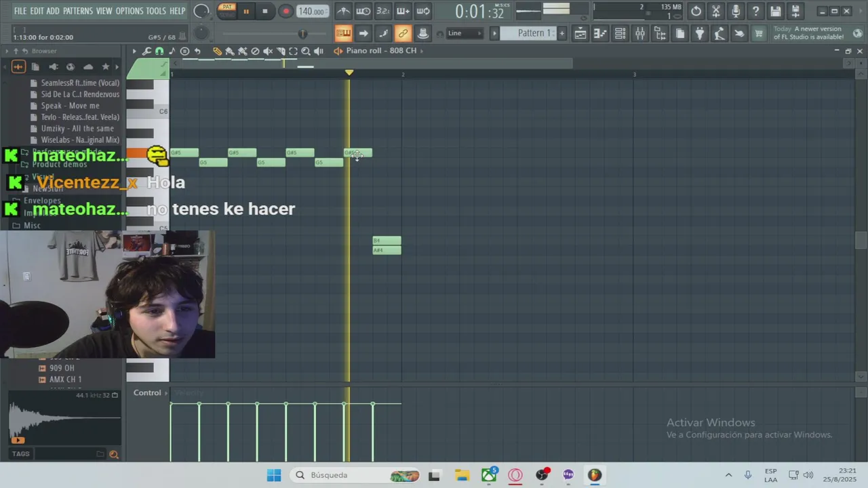Click the save project floppy icon
Image resolution: width=868 pixels, height=488 pixels.
[x=776, y=11]
